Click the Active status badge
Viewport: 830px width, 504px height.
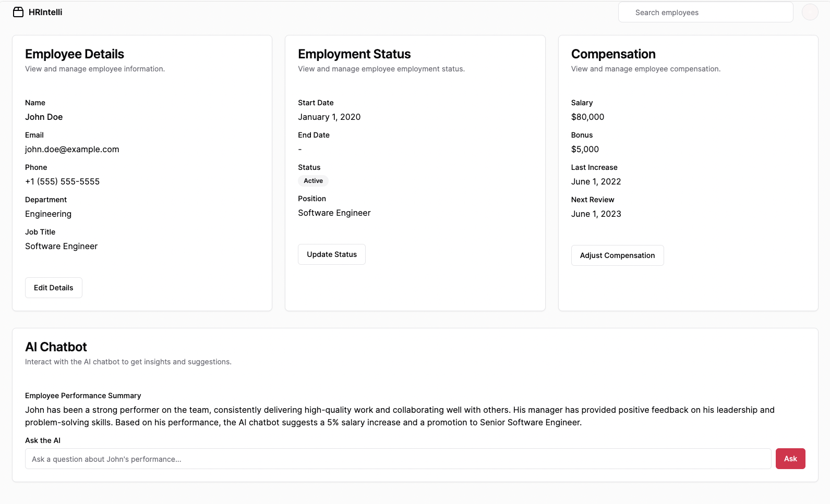coord(313,181)
